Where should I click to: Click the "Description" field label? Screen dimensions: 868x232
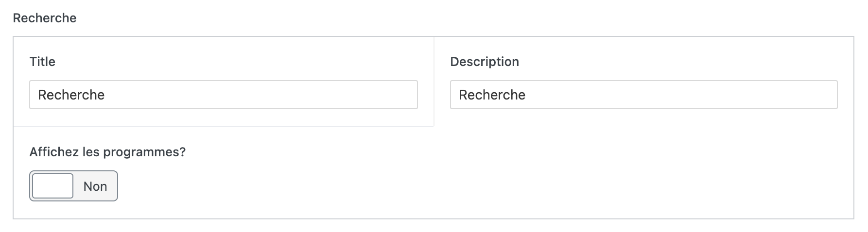[484, 62]
